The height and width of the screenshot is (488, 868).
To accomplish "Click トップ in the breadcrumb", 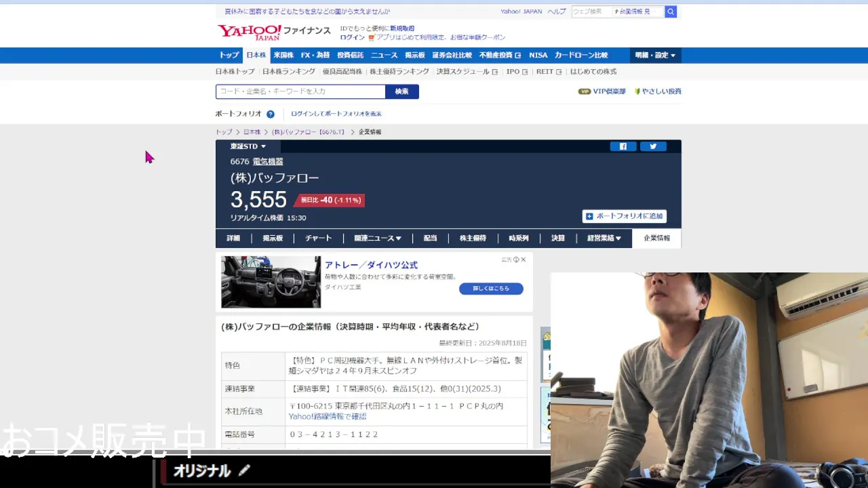I will pos(224,132).
